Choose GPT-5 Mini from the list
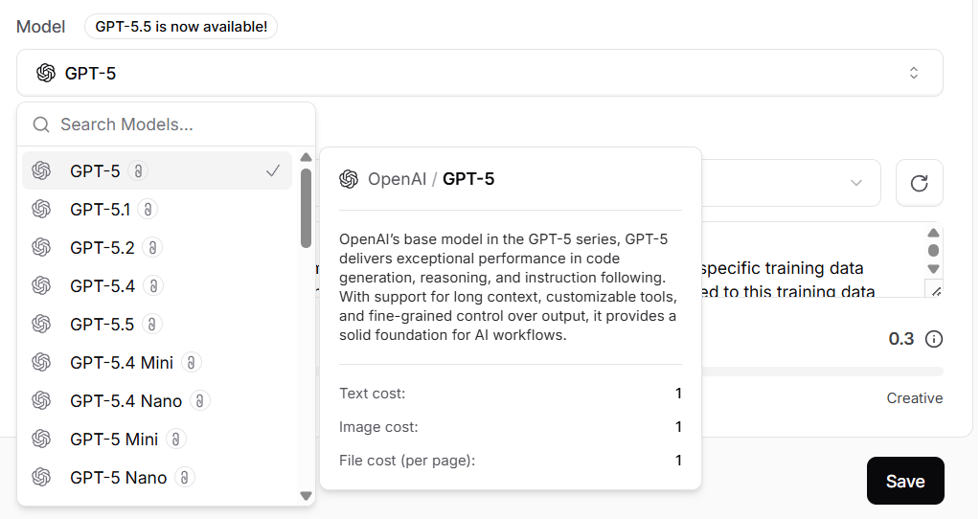The image size is (980, 519). (x=157, y=440)
